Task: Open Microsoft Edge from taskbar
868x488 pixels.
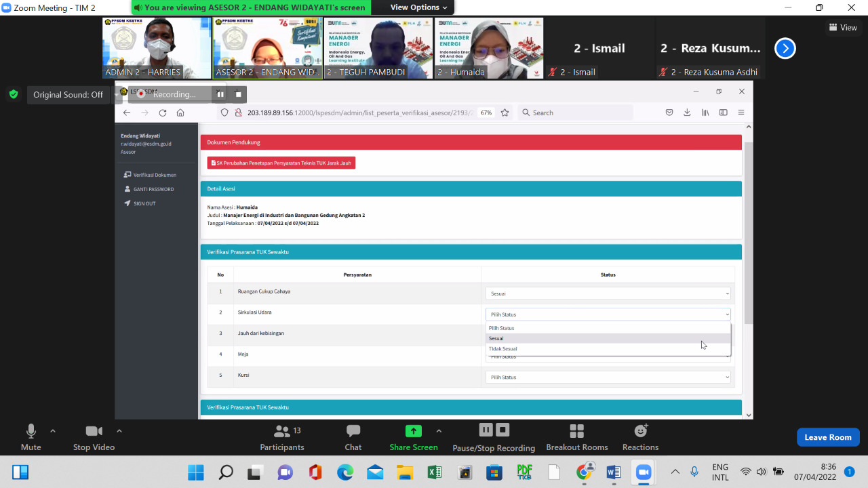Action: (345, 472)
